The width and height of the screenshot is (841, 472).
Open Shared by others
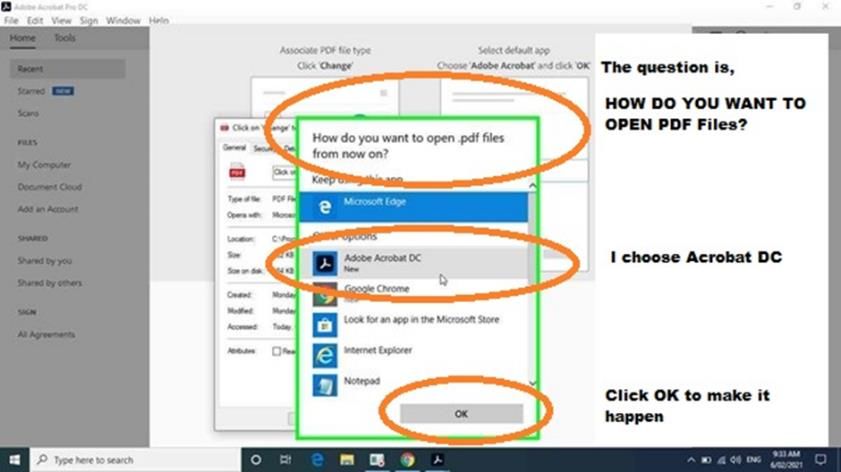(x=49, y=283)
